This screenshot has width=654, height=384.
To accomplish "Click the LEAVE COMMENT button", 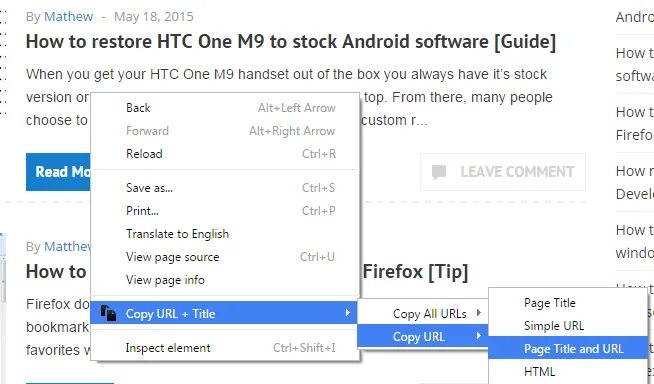I will 503,172.
